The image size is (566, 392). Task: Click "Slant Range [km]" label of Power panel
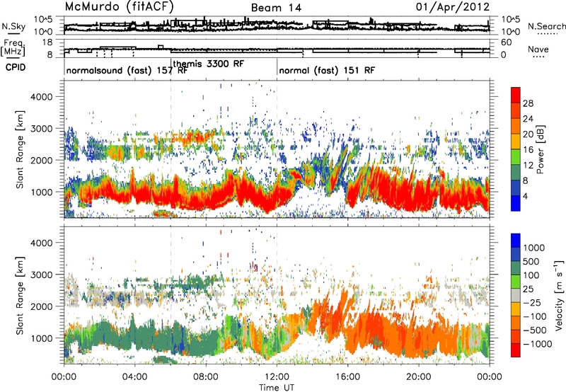[20, 149]
